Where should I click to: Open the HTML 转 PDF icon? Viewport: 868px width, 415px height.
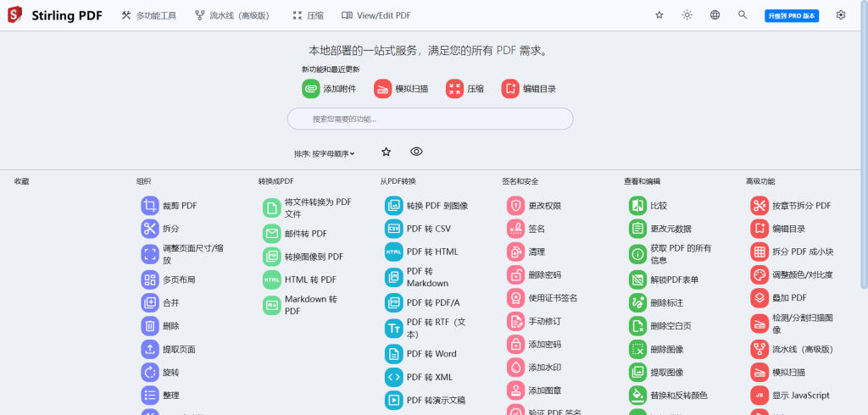[272, 280]
